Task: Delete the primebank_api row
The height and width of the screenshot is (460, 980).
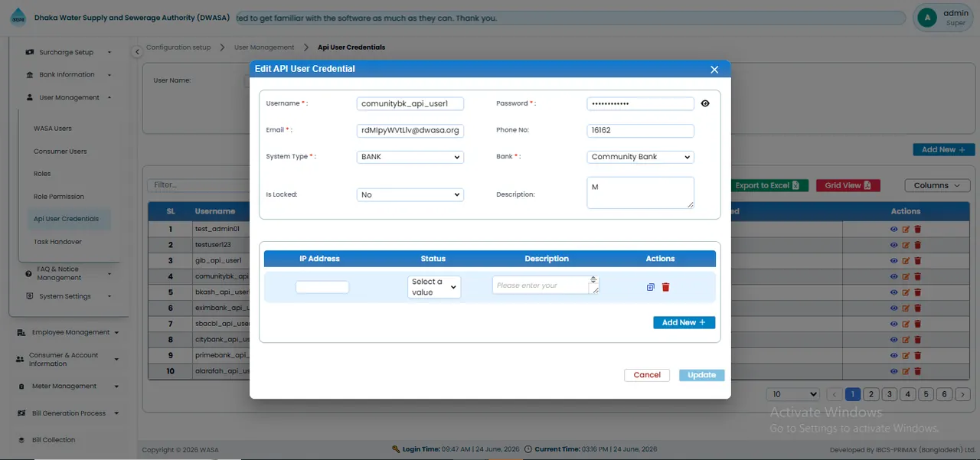Action: point(918,355)
